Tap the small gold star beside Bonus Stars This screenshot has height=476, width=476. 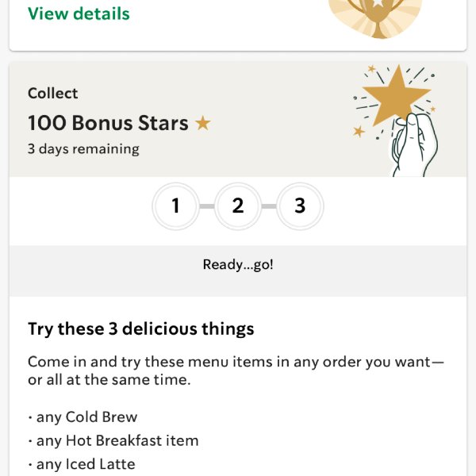203,123
